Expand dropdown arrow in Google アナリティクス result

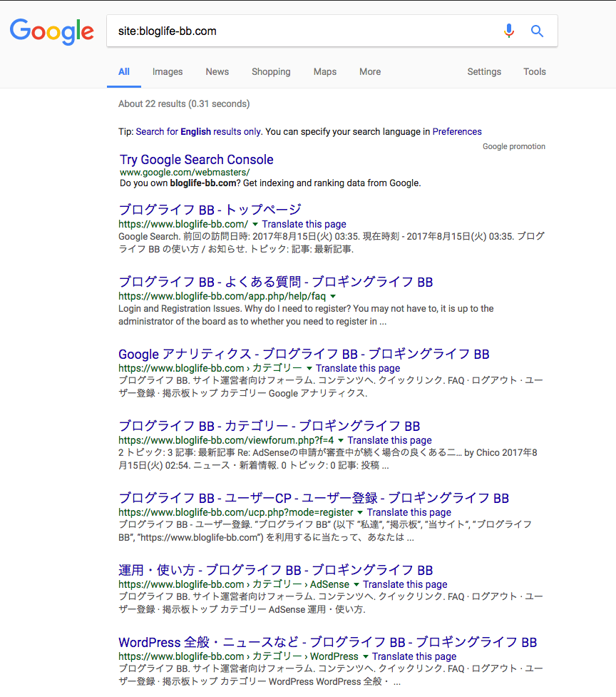click(309, 368)
